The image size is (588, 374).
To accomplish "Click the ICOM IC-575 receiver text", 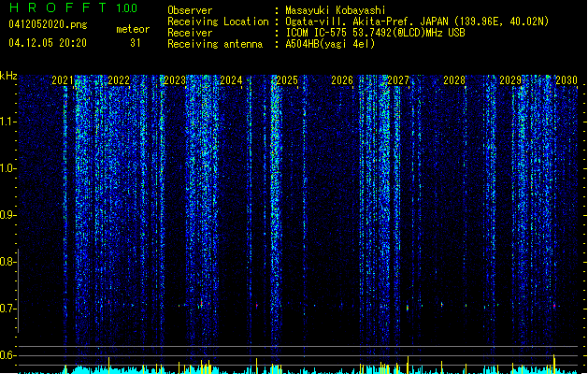I will click(375, 33).
